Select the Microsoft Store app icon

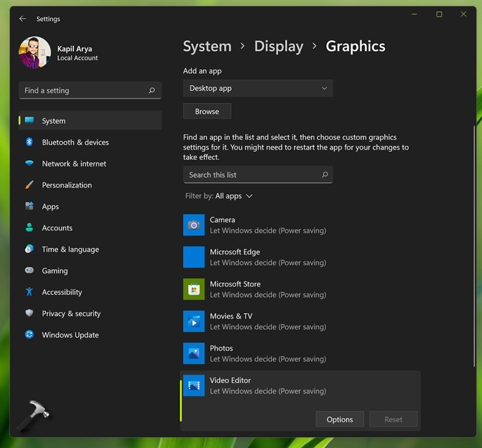point(193,289)
